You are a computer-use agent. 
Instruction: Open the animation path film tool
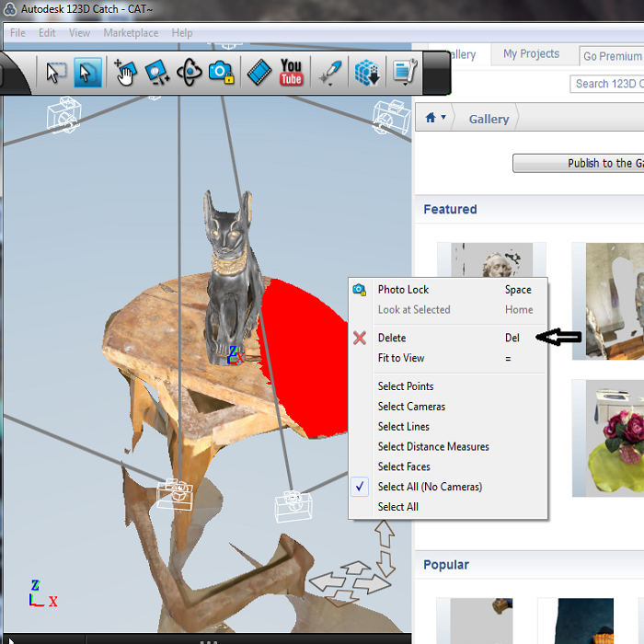tap(259, 73)
